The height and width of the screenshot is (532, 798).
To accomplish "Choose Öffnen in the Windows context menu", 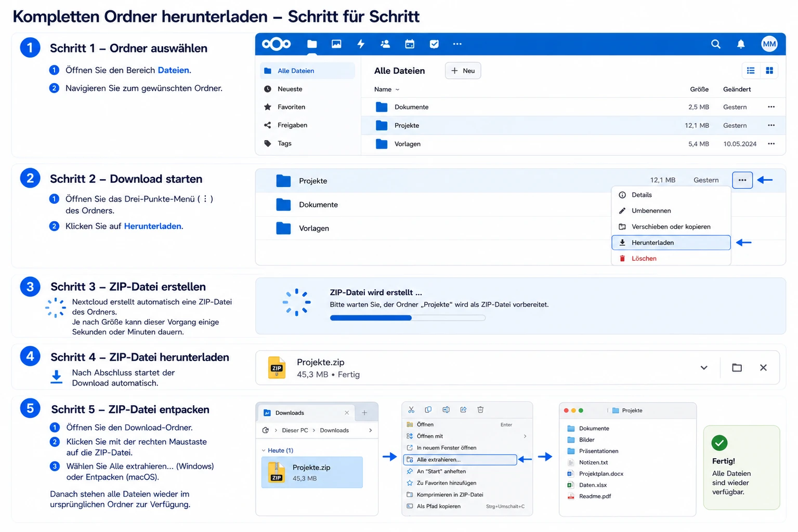I will pos(467,424).
